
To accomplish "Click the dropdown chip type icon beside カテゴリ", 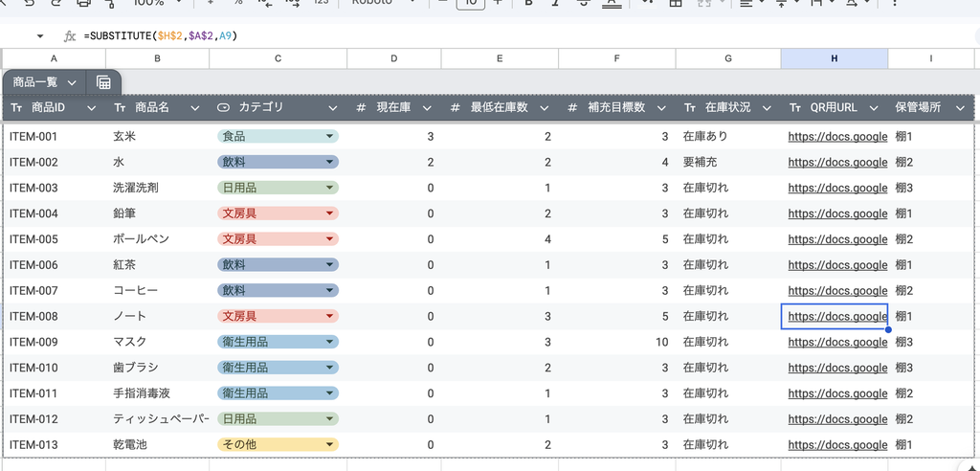I will (223, 107).
